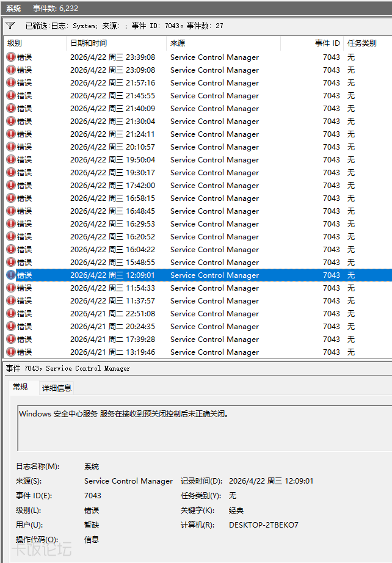Click error icon of 21:57:16 event
The height and width of the screenshot is (563, 392).
click(x=11, y=82)
